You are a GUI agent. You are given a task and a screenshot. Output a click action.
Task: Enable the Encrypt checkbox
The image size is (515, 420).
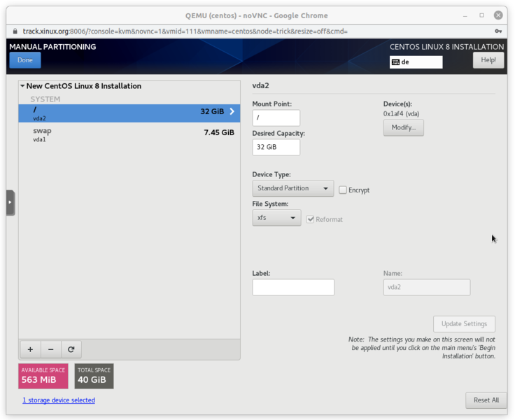tap(343, 190)
